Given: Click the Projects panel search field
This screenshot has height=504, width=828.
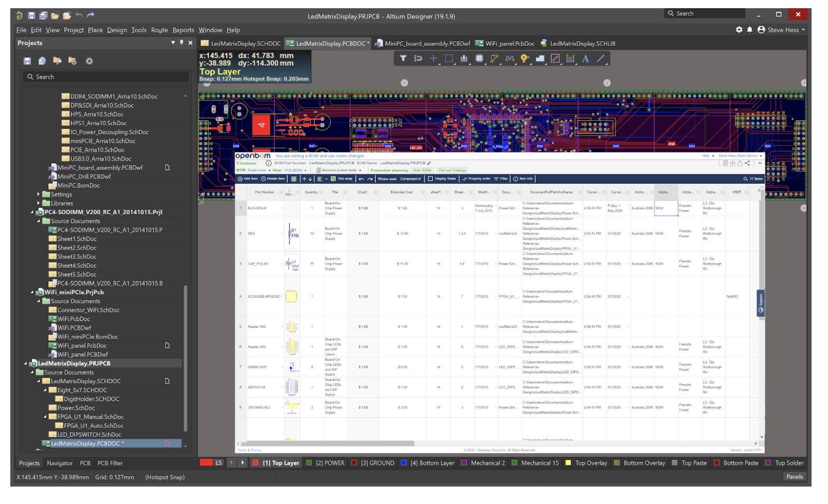Looking at the screenshot, I should tap(106, 77).
